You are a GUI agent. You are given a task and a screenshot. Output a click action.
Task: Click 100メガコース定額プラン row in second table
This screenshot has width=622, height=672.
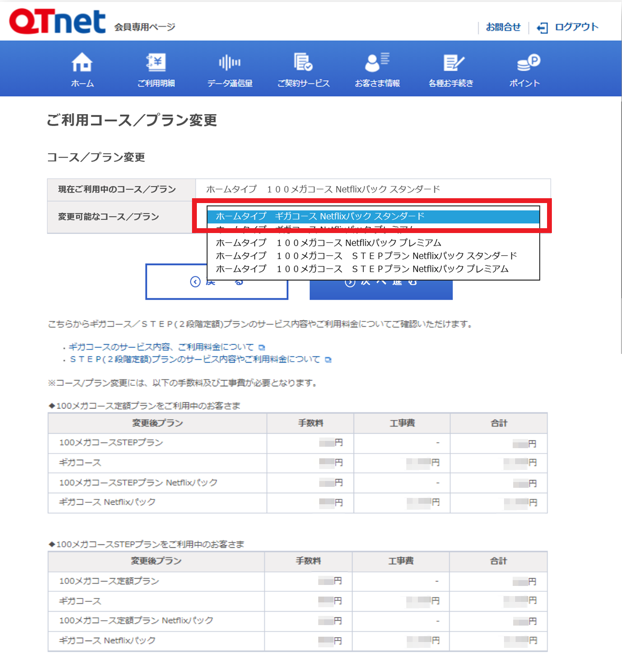tap(297, 581)
